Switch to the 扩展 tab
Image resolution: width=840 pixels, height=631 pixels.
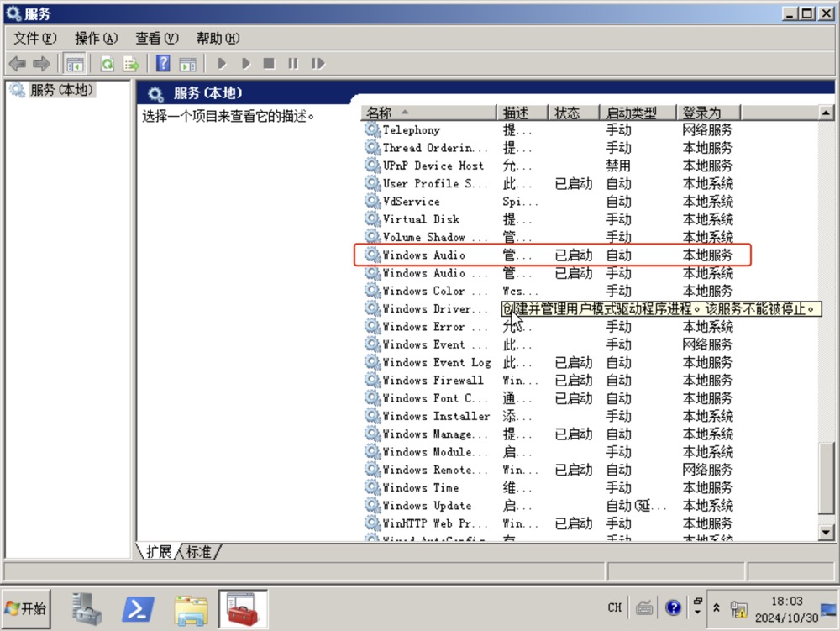pyautogui.click(x=159, y=551)
